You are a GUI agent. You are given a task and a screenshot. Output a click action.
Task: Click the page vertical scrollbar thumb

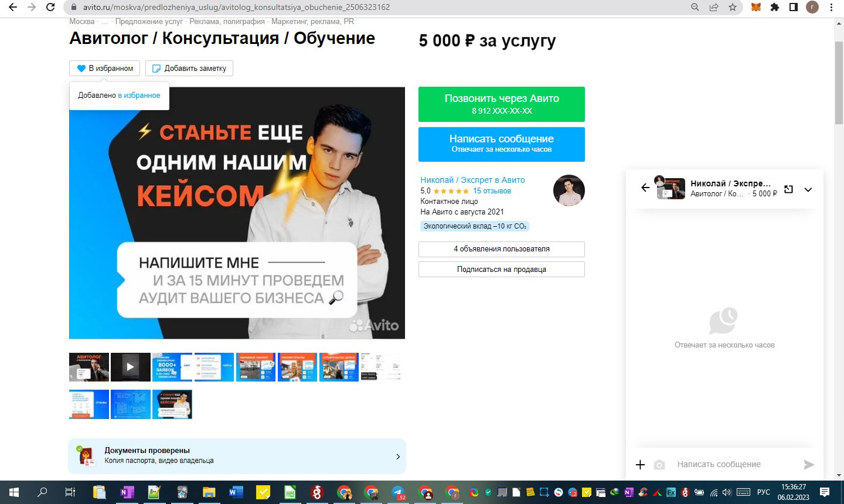(839, 82)
